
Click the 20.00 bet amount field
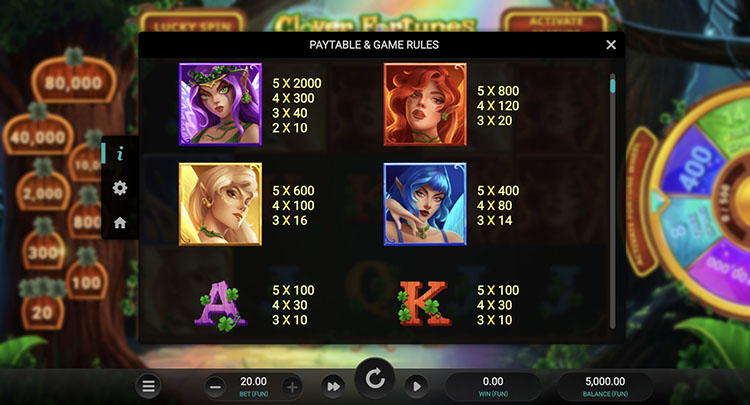[x=254, y=386]
